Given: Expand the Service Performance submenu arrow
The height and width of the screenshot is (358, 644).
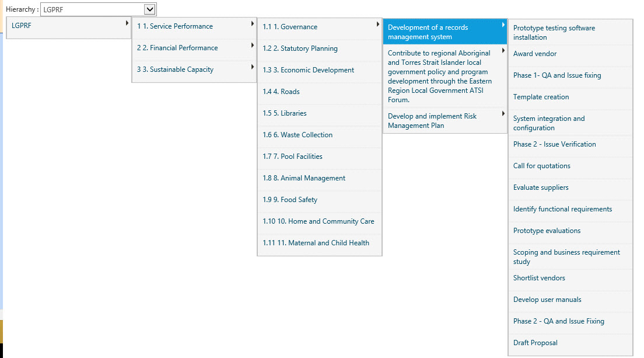Looking at the screenshot, I should [x=252, y=24].
